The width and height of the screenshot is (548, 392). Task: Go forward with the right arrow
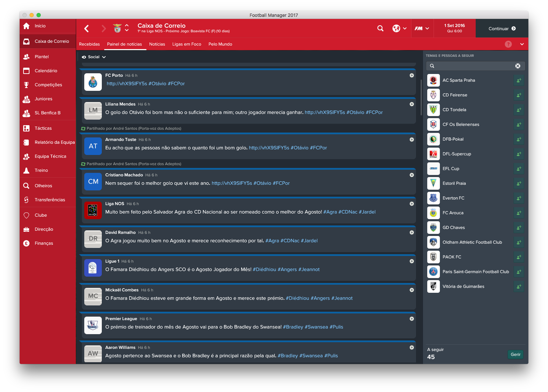104,28
